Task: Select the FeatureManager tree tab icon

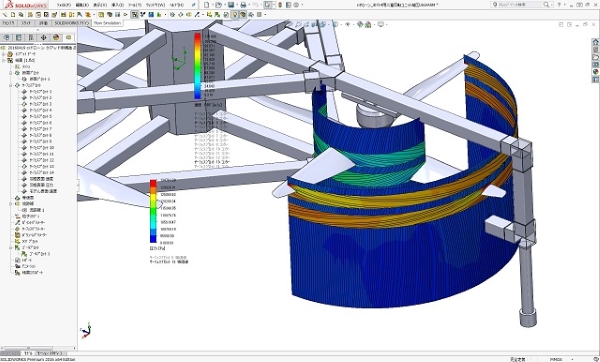Action: (x=7, y=38)
